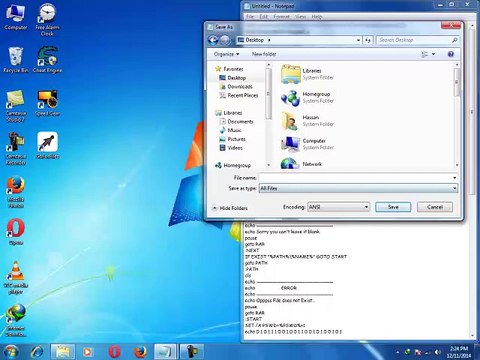Select Documents library
480x360 pixels.
[236, 122]
